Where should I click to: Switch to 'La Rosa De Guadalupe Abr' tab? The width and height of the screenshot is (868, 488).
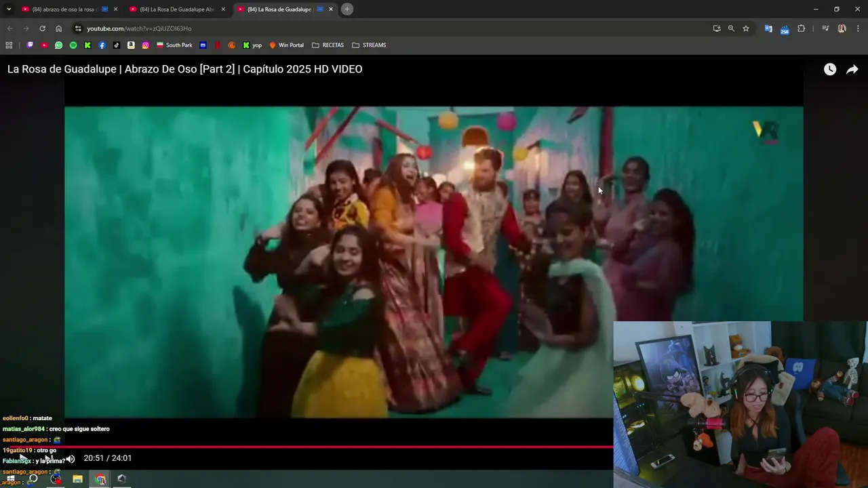[x=176, y=9]
